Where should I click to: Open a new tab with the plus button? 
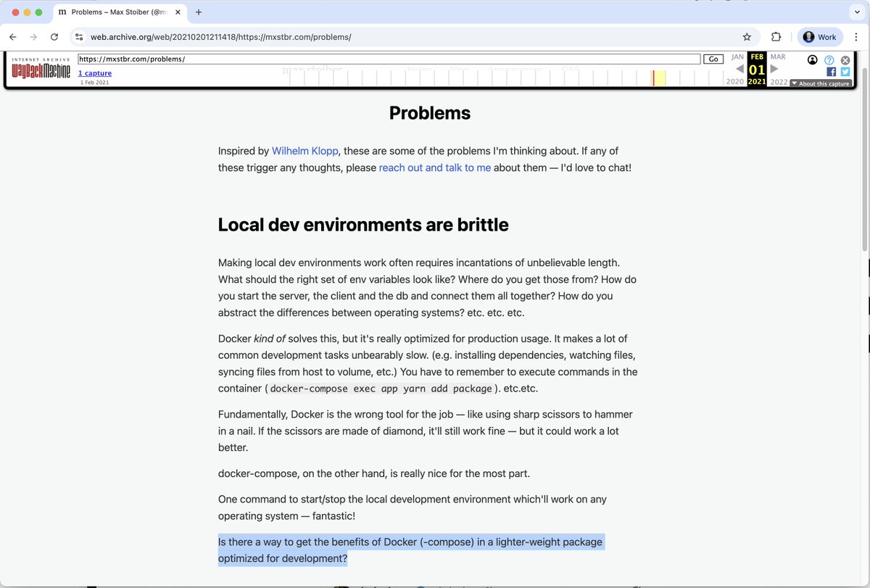pos(199,12)
